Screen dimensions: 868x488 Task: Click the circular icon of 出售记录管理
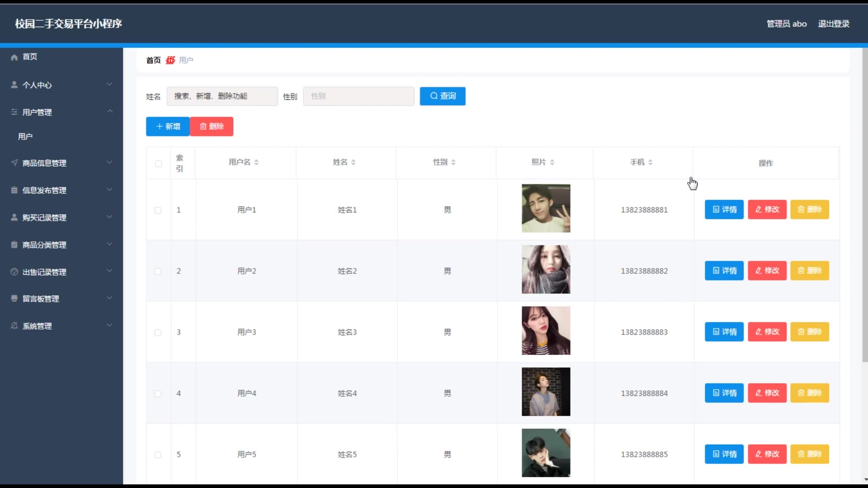14,272
